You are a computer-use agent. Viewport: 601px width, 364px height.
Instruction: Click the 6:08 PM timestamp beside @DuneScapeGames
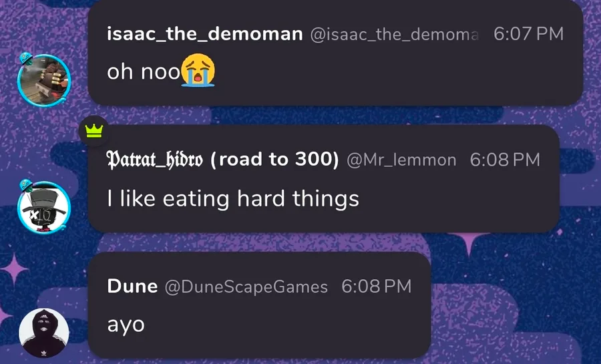click(376, 287)
